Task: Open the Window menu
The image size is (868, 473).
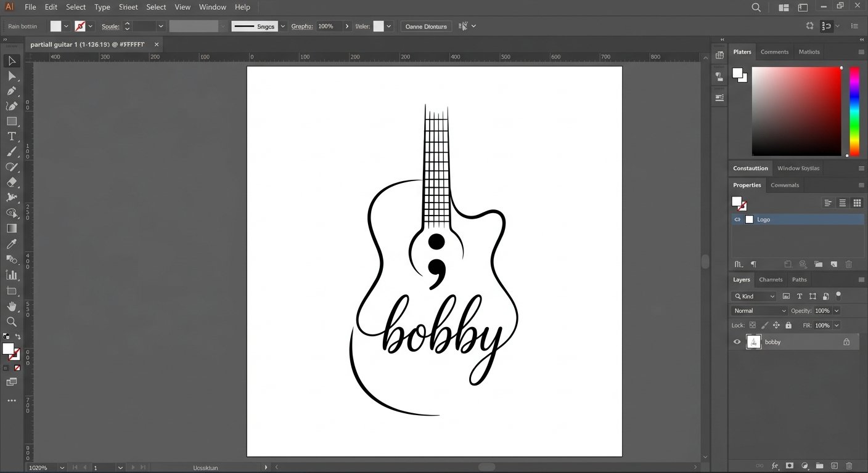Action: (213, 7)
